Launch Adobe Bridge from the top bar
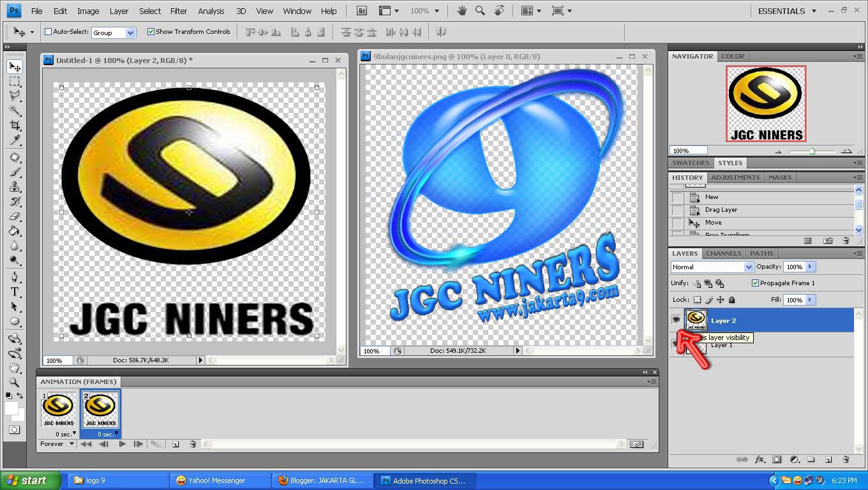This screenshot has height=490, width=868. pos(362,11)
